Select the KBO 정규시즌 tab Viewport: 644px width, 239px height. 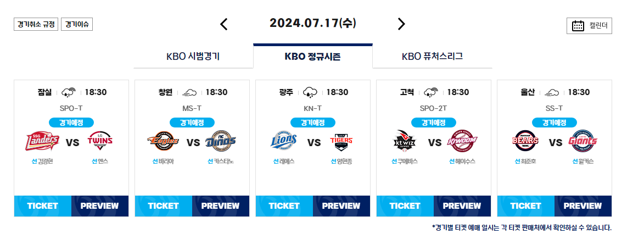point(313,57)
